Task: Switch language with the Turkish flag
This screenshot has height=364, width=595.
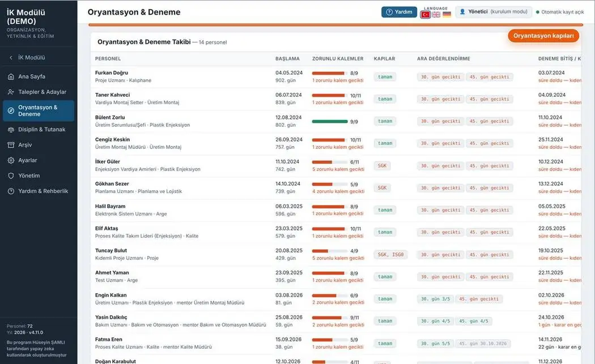Action: pos(426,14)
